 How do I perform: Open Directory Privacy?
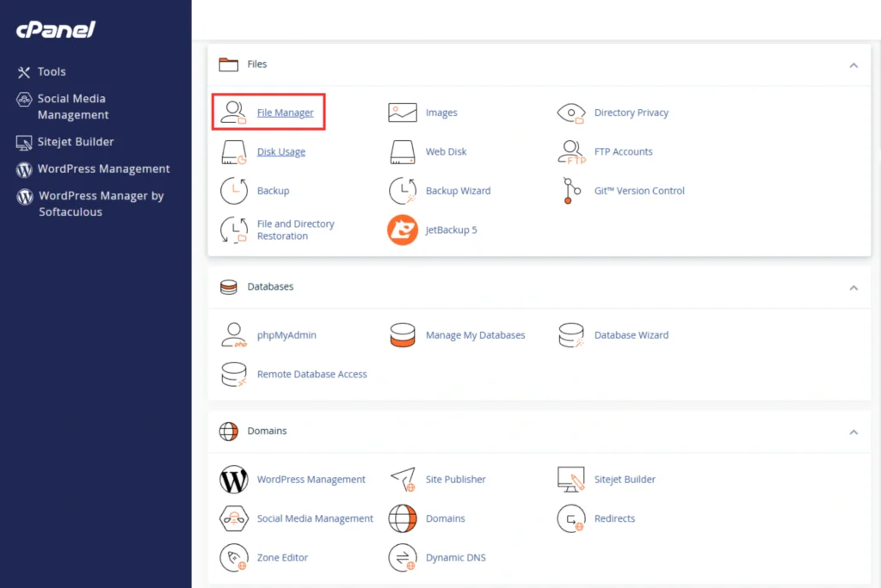[x=631, y=113]
